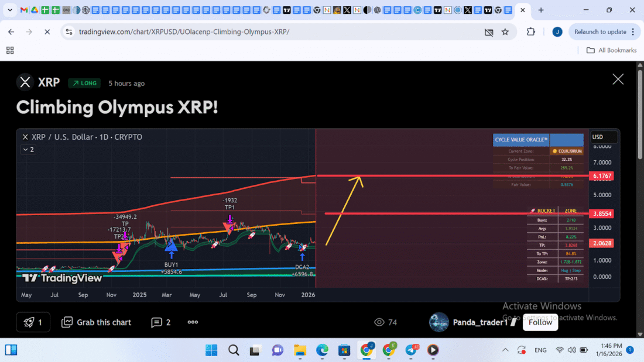Switch to the half-circle contrast icon tab
The height and width of the screenshot is (362, 644).
click(x=367, y=10)
